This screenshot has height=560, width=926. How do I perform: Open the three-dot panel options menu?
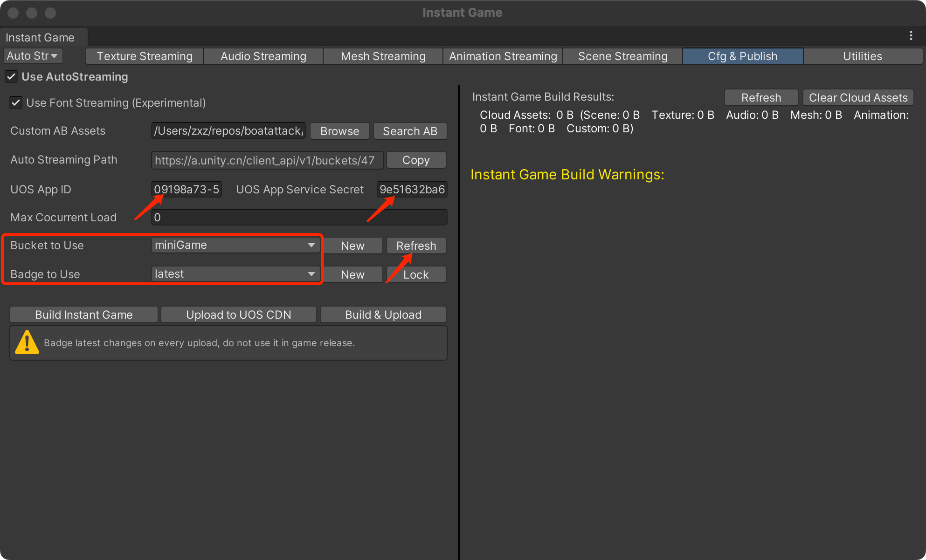(x=911, y=36)
